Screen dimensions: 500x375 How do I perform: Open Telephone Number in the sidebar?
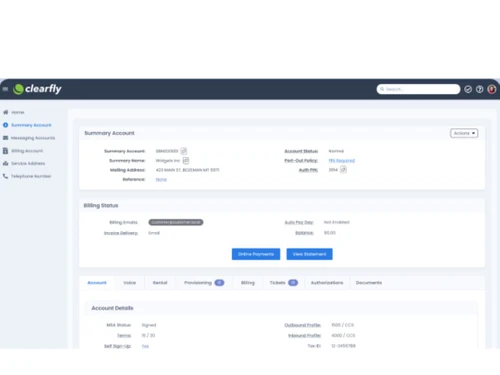(31, 176)
